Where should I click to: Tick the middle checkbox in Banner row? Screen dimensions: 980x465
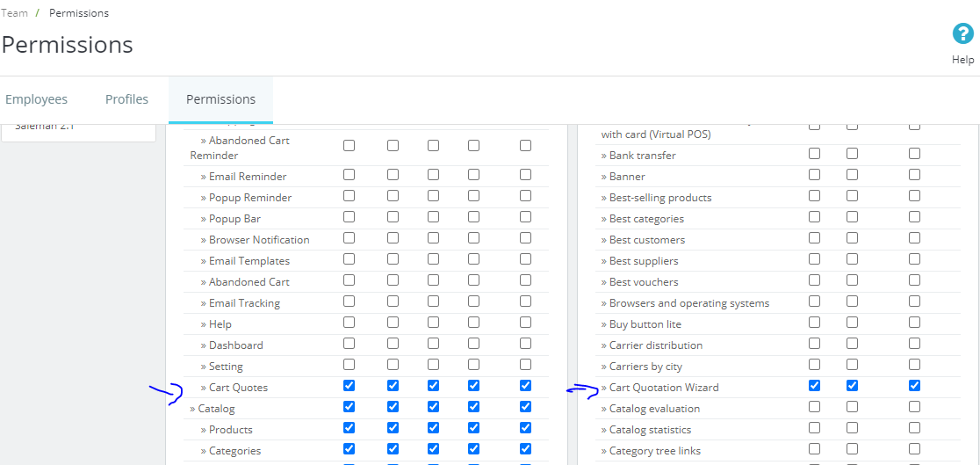(x=852, y=175)
